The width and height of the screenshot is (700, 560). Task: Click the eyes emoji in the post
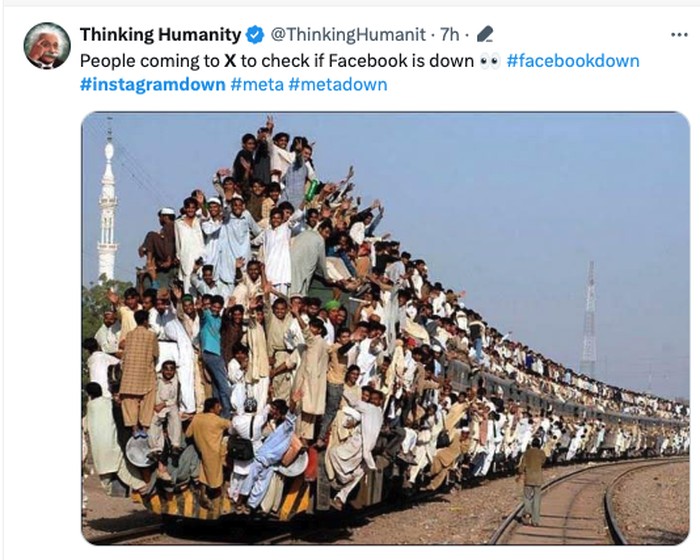coord(490,61)
